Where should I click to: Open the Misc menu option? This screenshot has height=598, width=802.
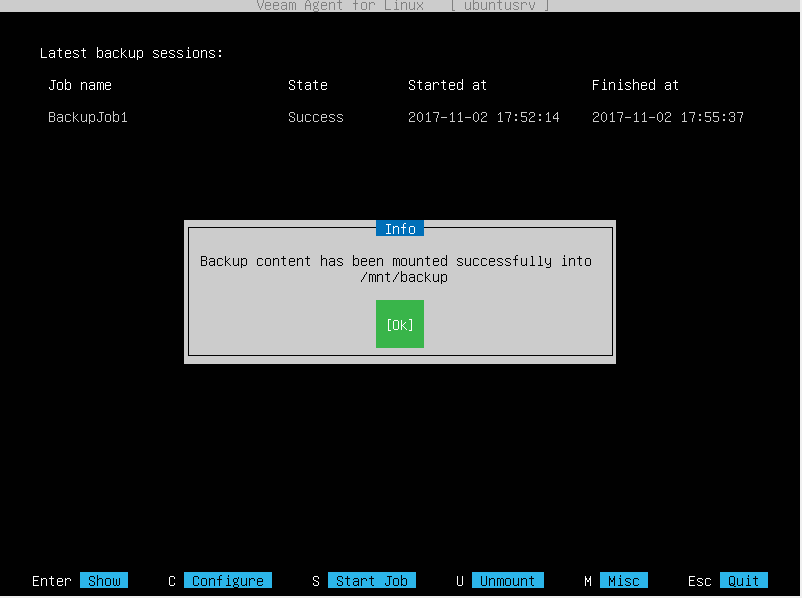pos(623,581)
